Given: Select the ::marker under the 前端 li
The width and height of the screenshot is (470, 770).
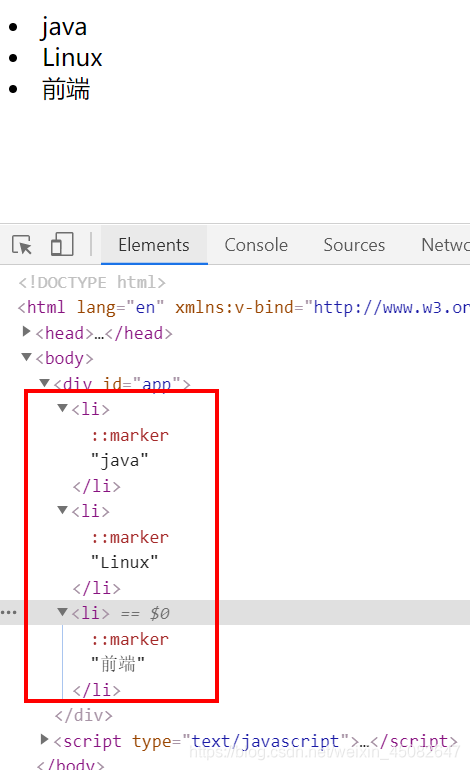Looking at the screenshot, I should 130,639.
